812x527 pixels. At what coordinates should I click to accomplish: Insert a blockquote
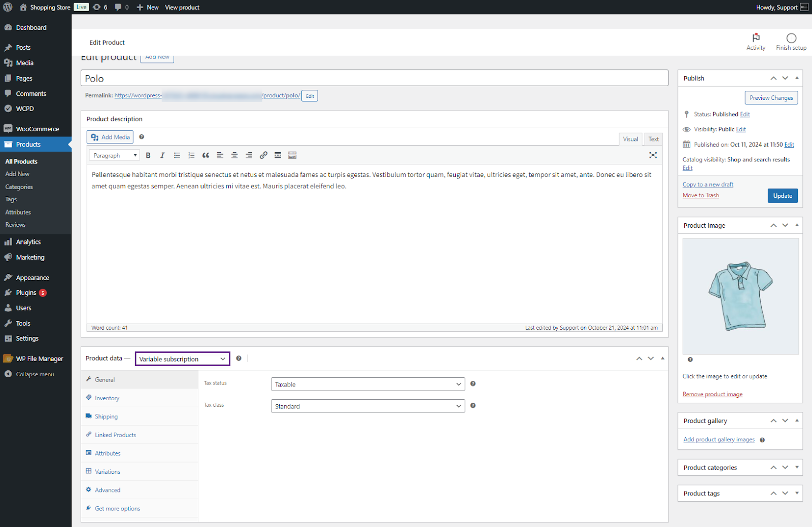click(206, 155)
